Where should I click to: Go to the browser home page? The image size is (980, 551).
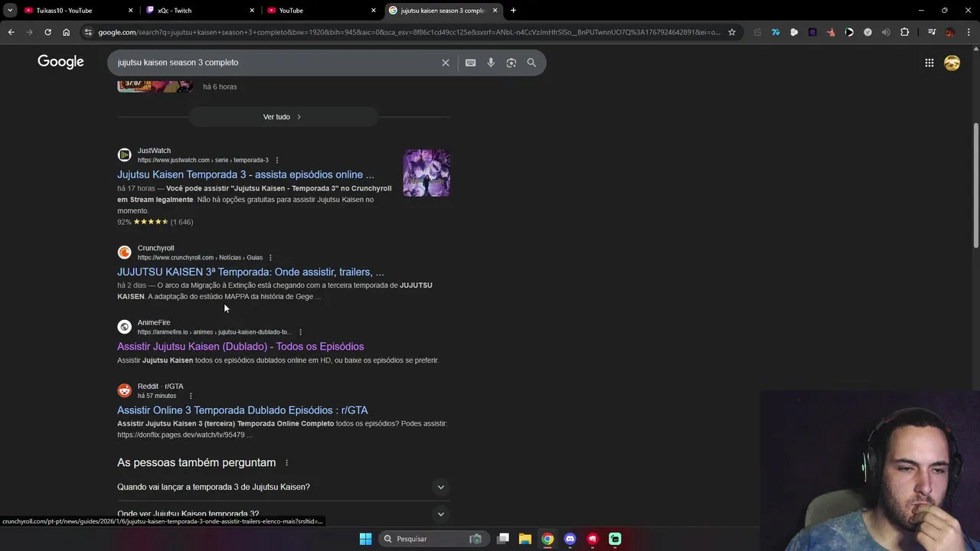(x=67, y=32)
